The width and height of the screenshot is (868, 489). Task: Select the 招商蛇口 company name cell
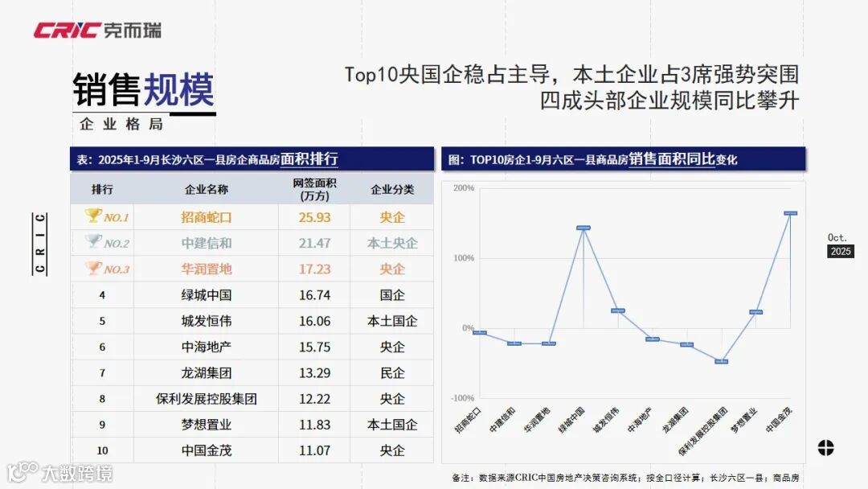tap(207, 217)
